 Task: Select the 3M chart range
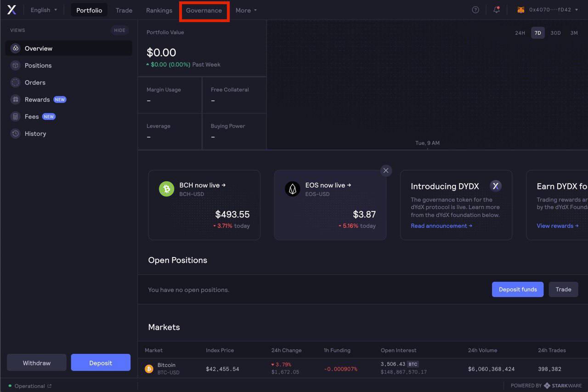574,33
